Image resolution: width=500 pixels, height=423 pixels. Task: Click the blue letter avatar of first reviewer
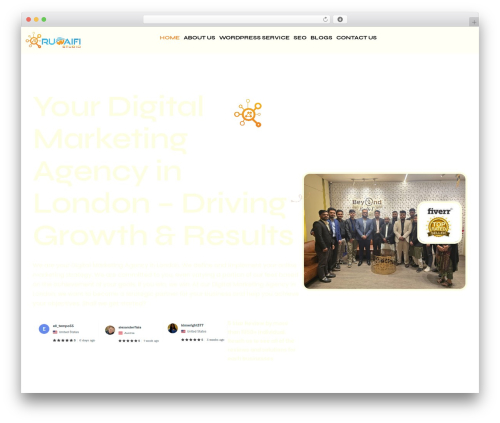point(44,329)
